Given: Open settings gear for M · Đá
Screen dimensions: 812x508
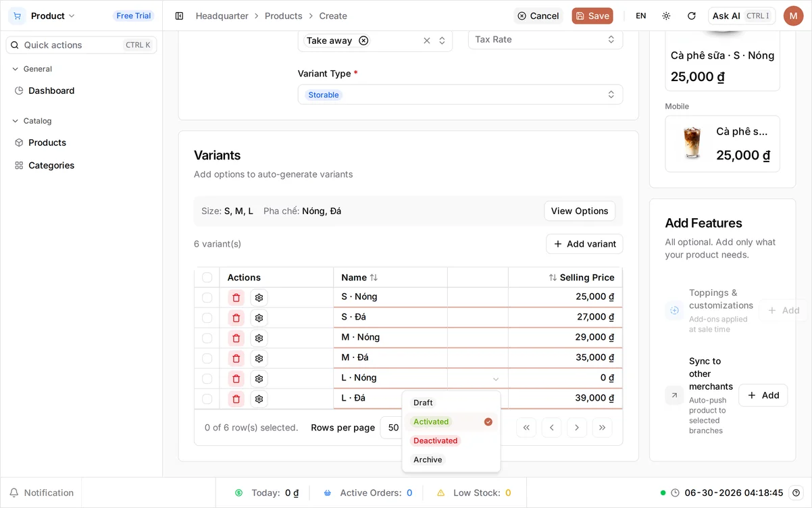Looking at the screenshot, I should [259, 358].
